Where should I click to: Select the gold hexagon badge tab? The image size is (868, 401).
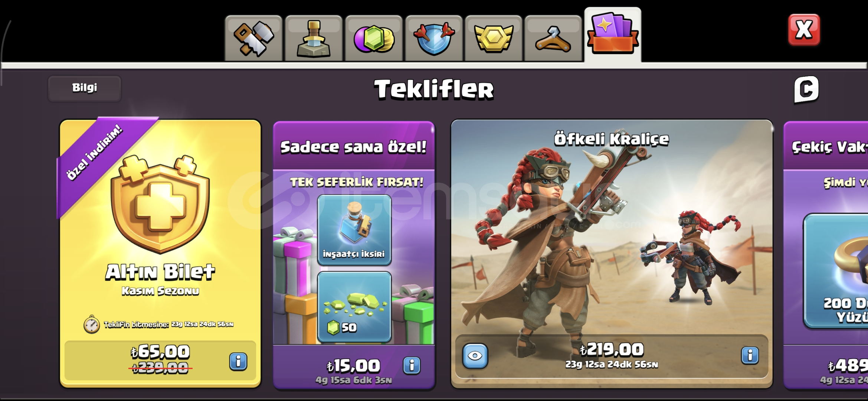click(x=494, y=39)
